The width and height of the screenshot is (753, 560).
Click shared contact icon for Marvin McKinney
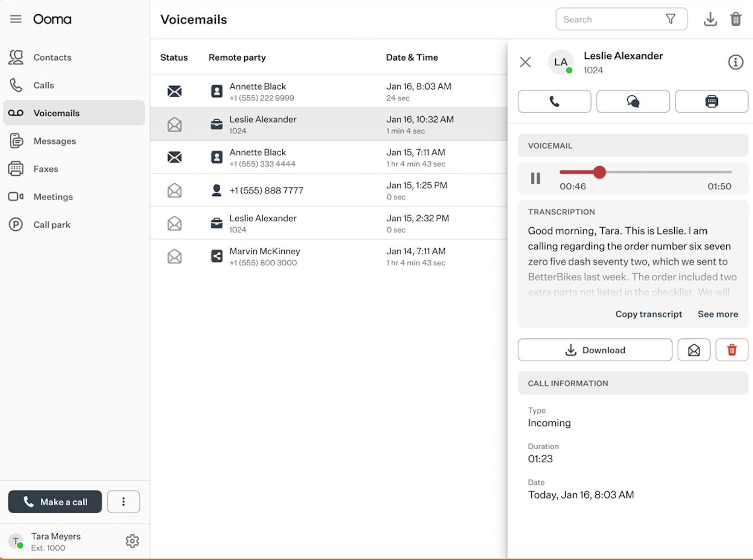click(x=216, y=256)
